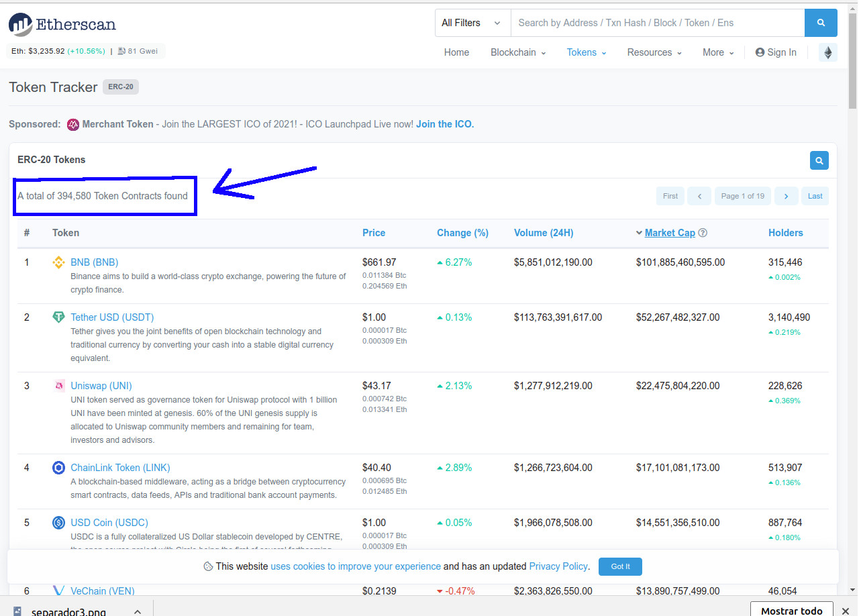This screenshot has width=859, height=616.
Task: Open the USD Coin (USDC) token link
Action: click(109, 523)
